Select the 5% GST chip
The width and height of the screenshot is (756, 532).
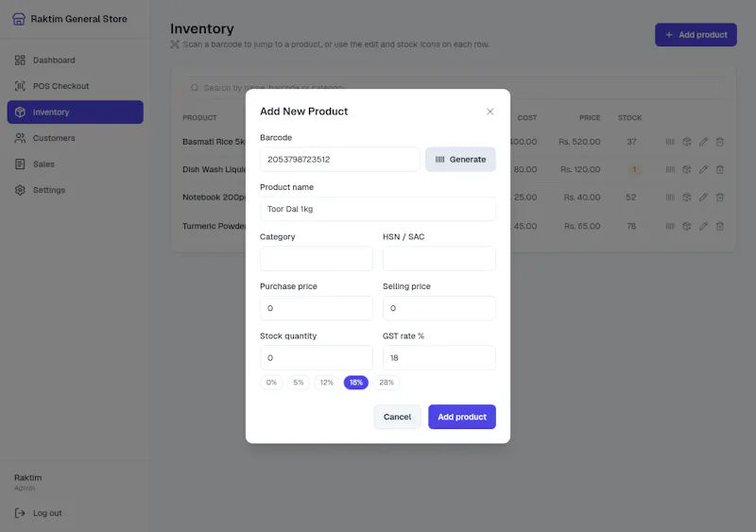click(299, 383)
